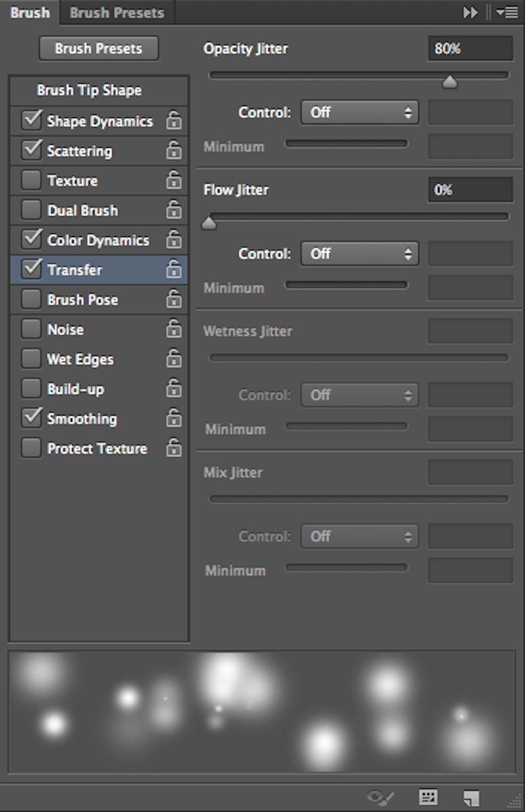Click the create new brush icon
Image resolution: width=525 pixels, height=812 pixels.
(471, 798)
